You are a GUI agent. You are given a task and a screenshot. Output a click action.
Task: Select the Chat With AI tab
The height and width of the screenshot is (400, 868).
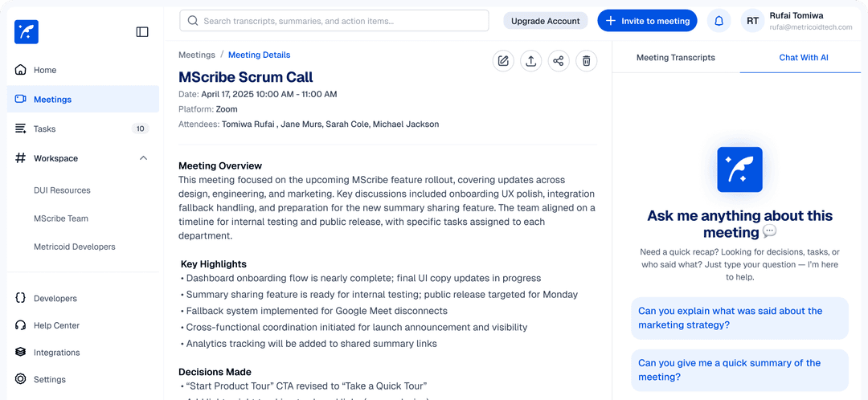coord(804,58)
